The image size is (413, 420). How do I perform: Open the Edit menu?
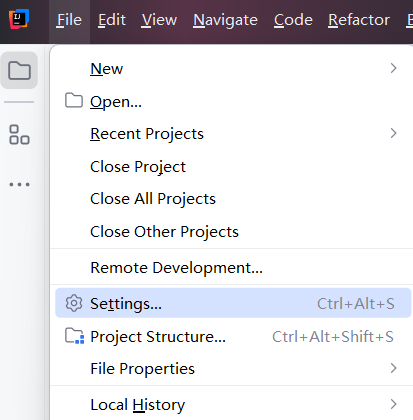tap(112, 20)
